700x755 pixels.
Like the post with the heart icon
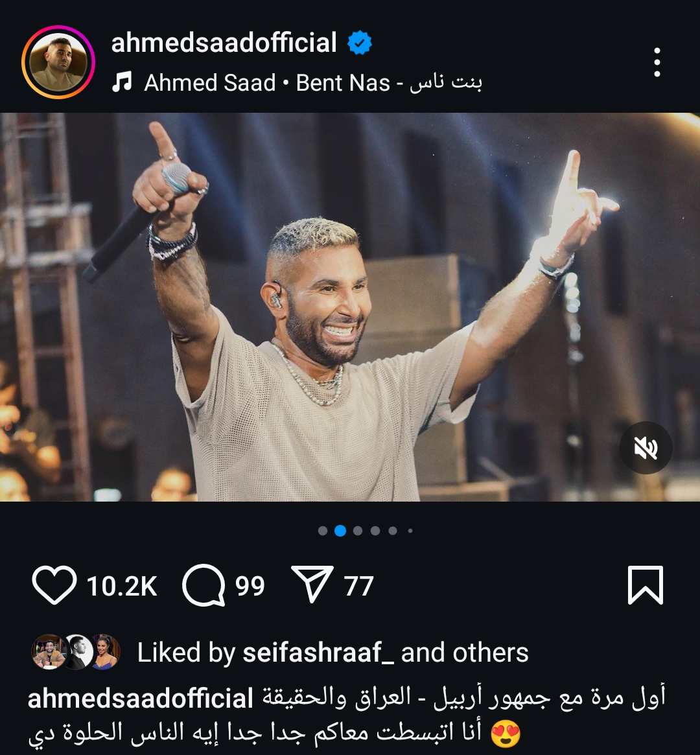(54, 585)
